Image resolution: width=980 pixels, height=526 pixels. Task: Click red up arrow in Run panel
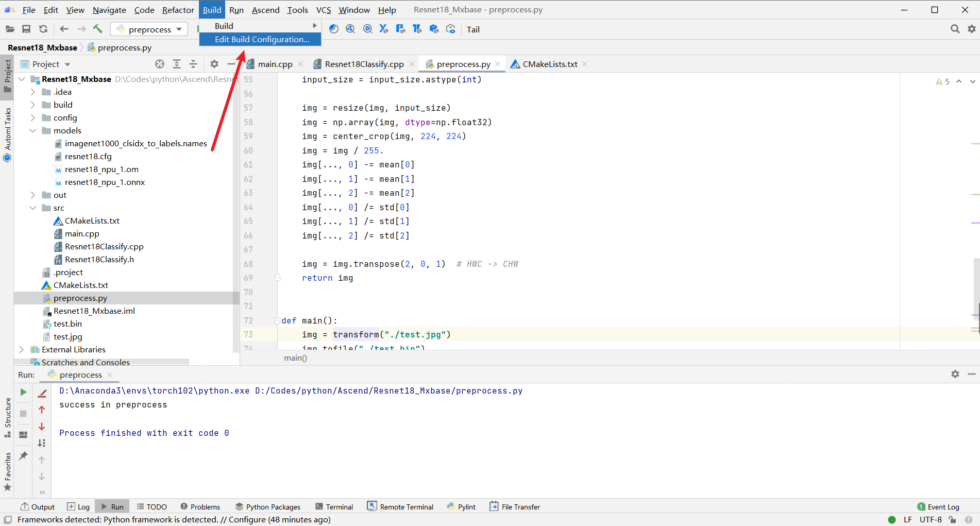coord(42,410)
